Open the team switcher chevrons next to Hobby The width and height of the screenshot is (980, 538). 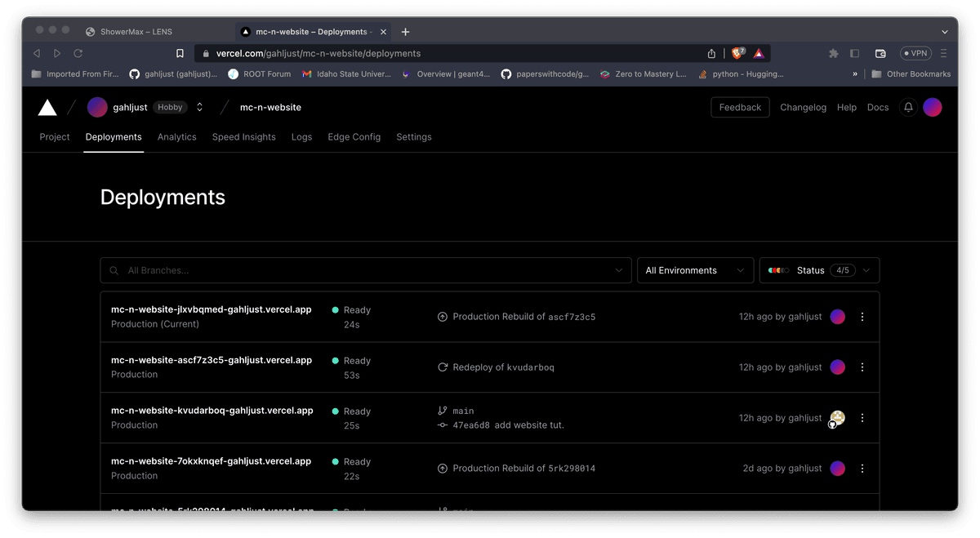pos(199,107)
